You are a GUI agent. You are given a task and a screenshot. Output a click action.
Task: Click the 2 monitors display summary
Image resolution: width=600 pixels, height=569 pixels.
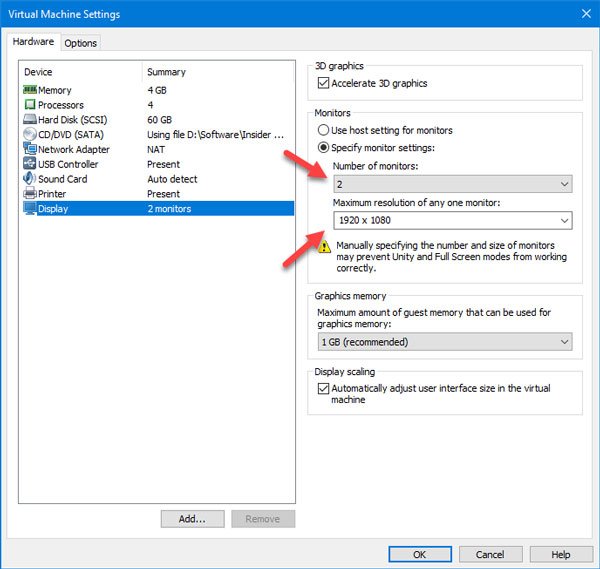[170, 209]
